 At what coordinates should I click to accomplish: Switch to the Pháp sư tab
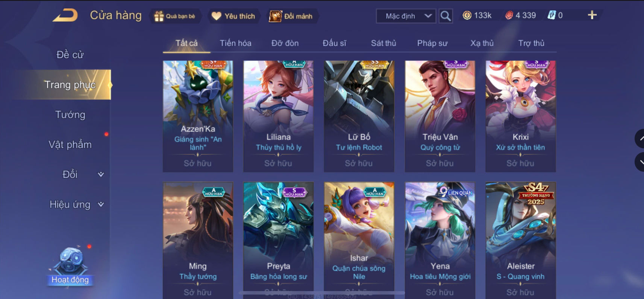[432, 43]
